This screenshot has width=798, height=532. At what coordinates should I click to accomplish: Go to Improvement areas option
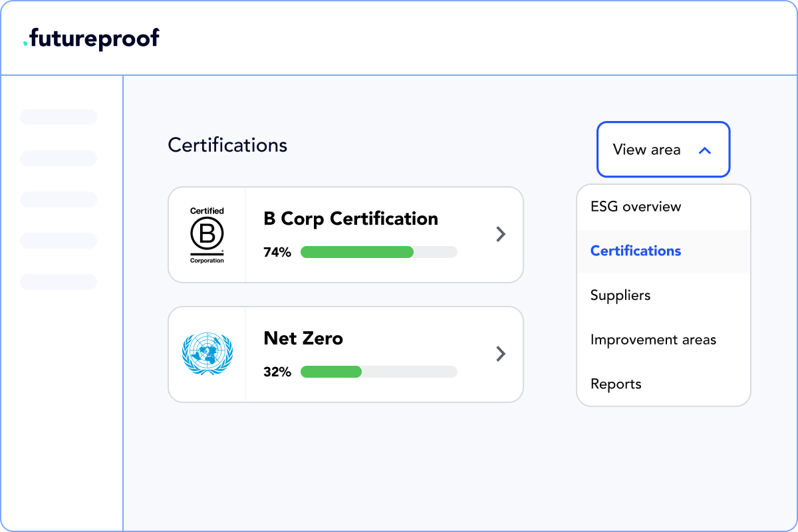(x=653, y=340)
